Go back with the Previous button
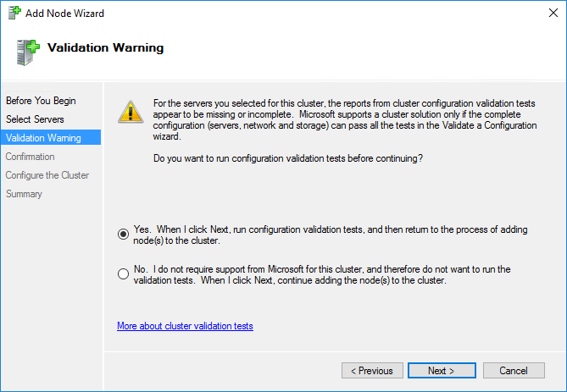 click(372, 371)
